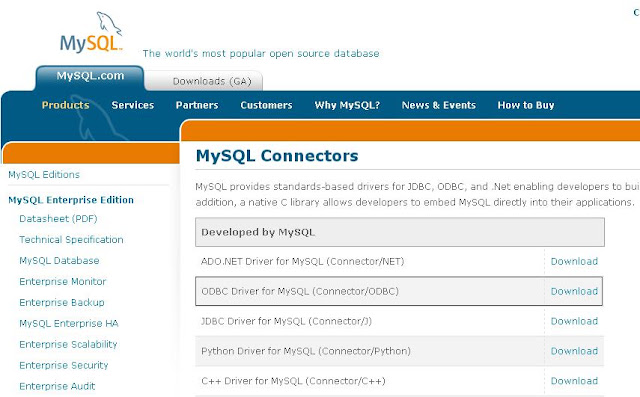View Technical Specification page
The image size is (640, 397).
[x=71, y=240]
